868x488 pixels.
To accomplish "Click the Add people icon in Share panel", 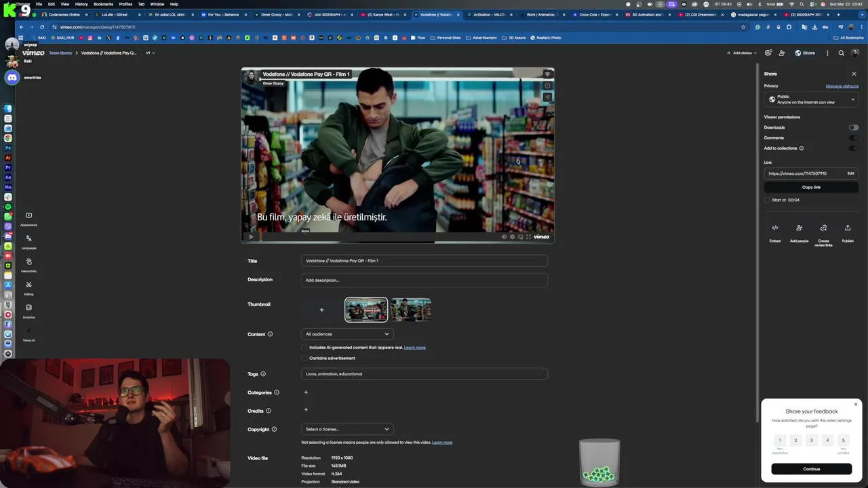I will (799, 228).
